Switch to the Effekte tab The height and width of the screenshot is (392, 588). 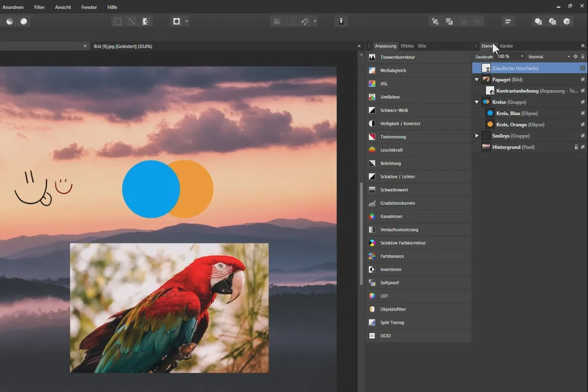(x=407, y=46)
